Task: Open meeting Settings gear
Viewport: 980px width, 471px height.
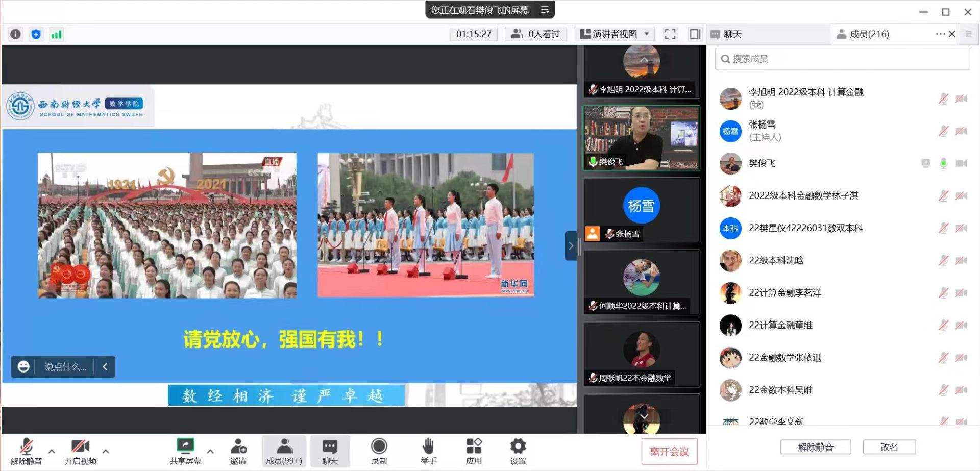Action: pos(518,451)
